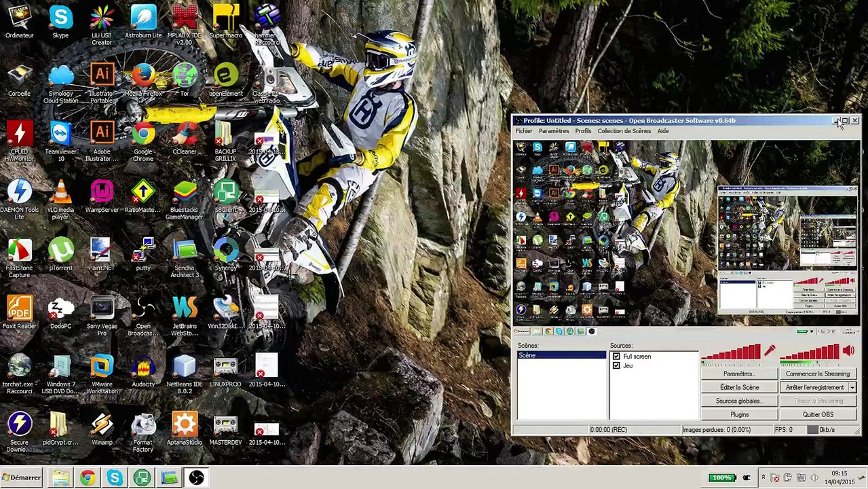Select the Bluestacks GameManager desktop icon
Screen dimensions: 868x489
click(185, 200)
